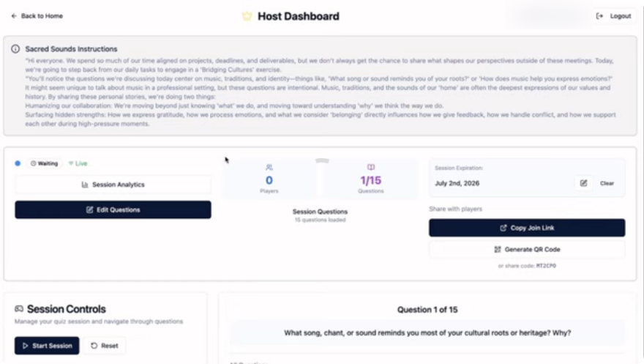
Task: Click the 1/15 Questions counter
Action: pyautogui.click(x=371, y=180)
